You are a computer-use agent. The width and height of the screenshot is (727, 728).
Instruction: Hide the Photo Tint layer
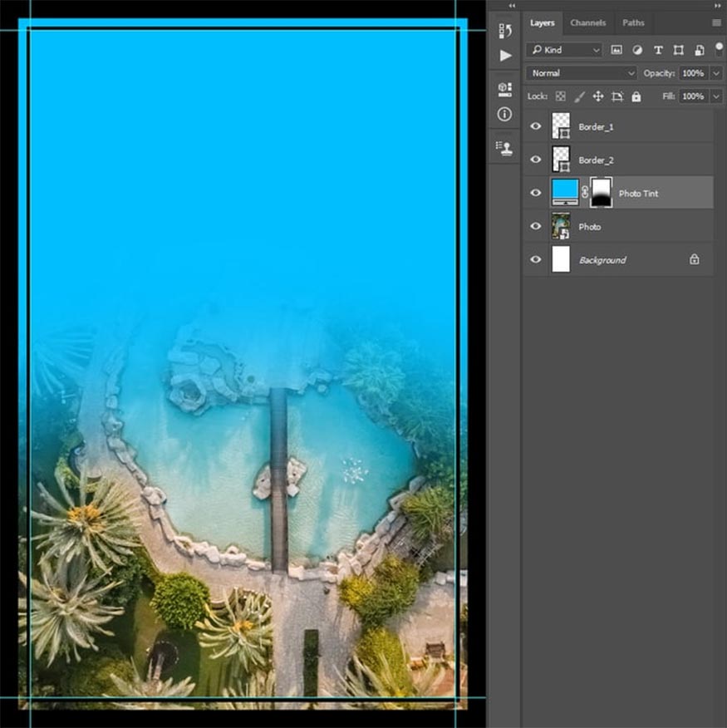point(535,193)
